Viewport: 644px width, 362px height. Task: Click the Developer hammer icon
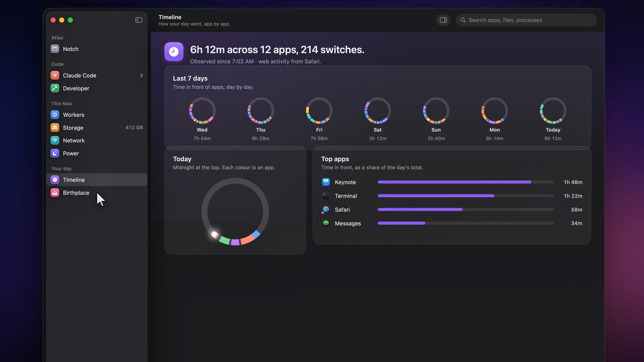[55, 88]
